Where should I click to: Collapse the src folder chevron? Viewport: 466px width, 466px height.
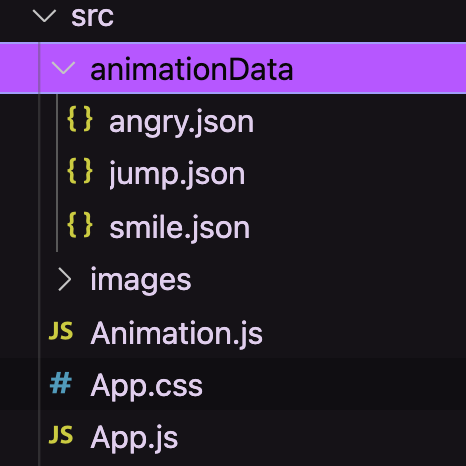point(44,16)
